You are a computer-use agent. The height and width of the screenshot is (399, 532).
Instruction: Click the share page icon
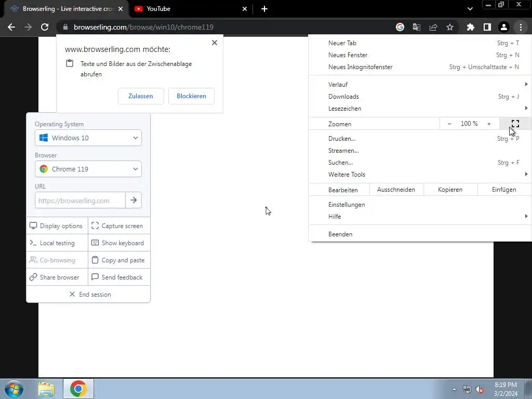click(x=433, y=27)
